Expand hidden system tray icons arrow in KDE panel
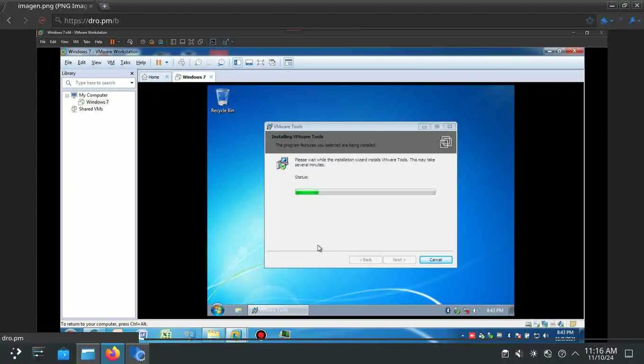Viewport: 644px width, 364px height. coord(575,354)
